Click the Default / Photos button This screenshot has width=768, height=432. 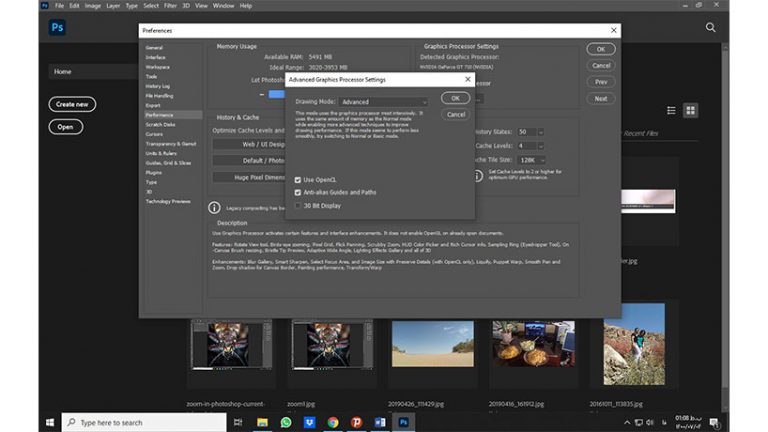tap(248, 161)
